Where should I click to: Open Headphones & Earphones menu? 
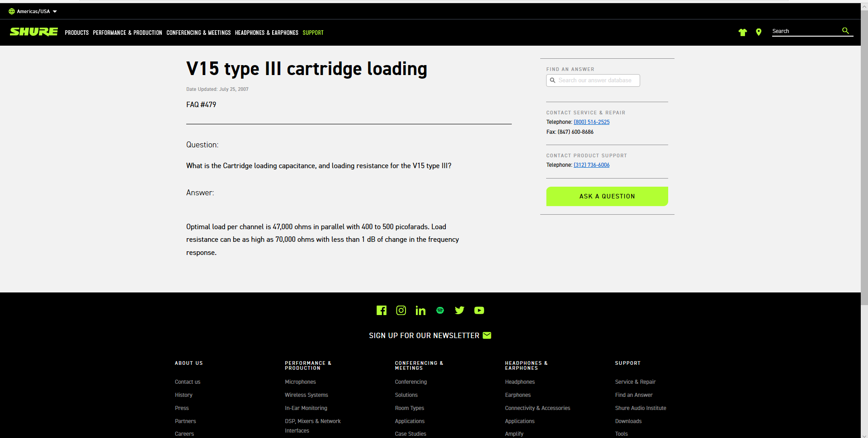click(x=267, y=33)
